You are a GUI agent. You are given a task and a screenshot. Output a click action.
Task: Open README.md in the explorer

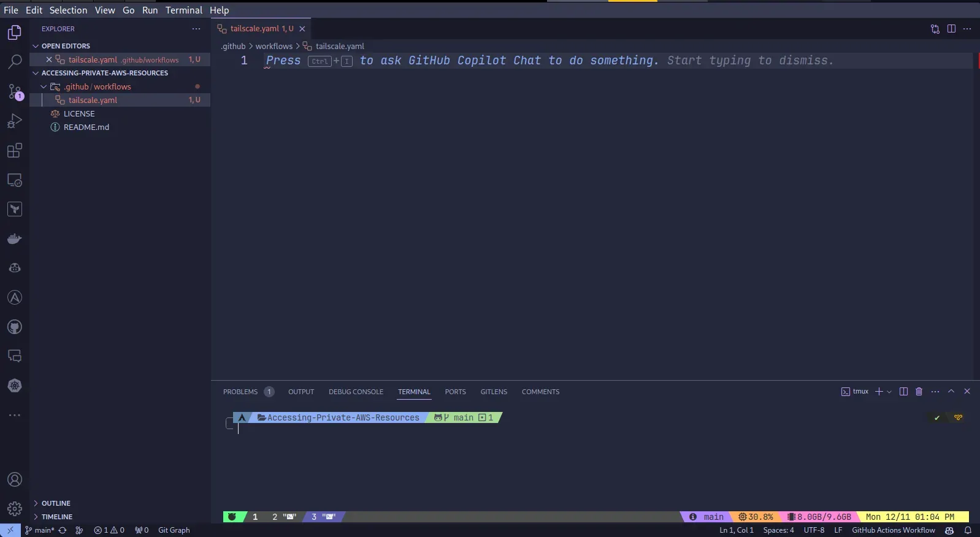86,127
